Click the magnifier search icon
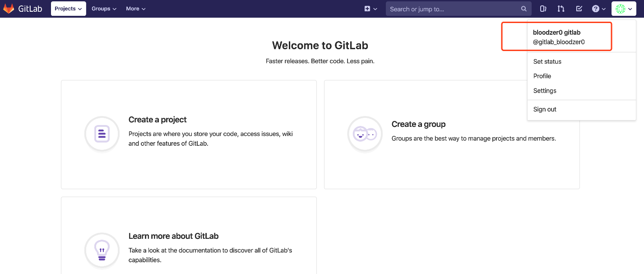 tap(524, 9)
